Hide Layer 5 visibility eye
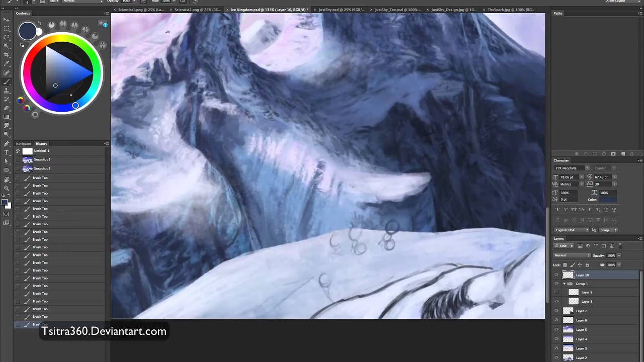Image resolution: width=644 pixels, height=362 pixels. coord(556,330)
